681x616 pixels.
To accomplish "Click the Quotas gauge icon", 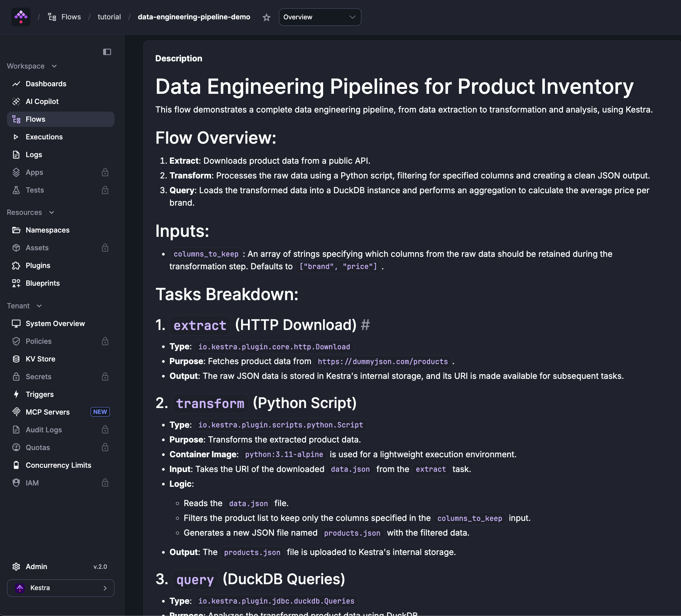I will [16, 447].
